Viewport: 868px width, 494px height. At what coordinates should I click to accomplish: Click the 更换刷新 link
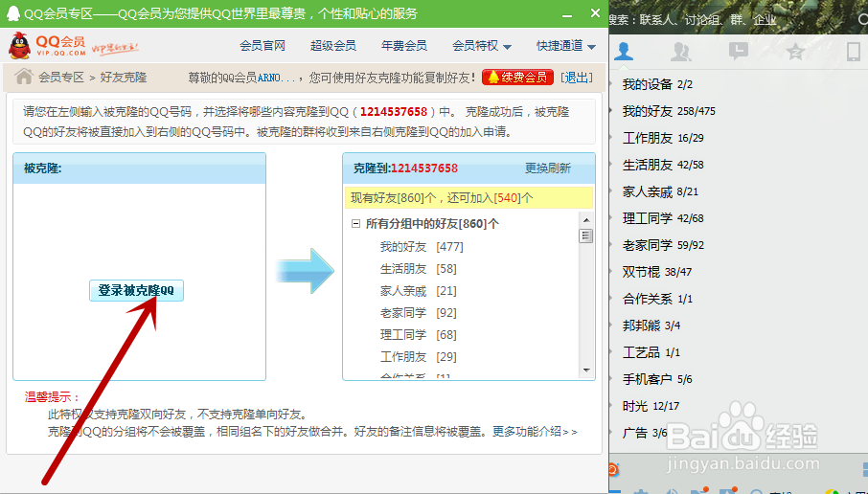547,168
